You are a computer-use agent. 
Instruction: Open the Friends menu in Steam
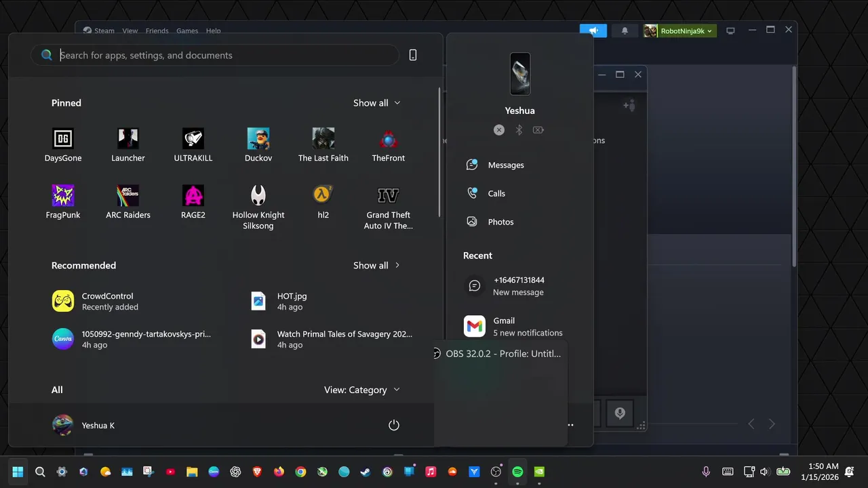pyautogui.click(x=157, y=30)
